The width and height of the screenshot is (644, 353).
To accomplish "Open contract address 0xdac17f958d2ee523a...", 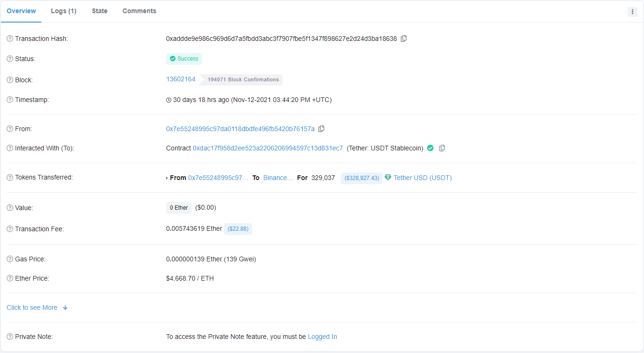I will pyautogui.click(x=268, y=148).
